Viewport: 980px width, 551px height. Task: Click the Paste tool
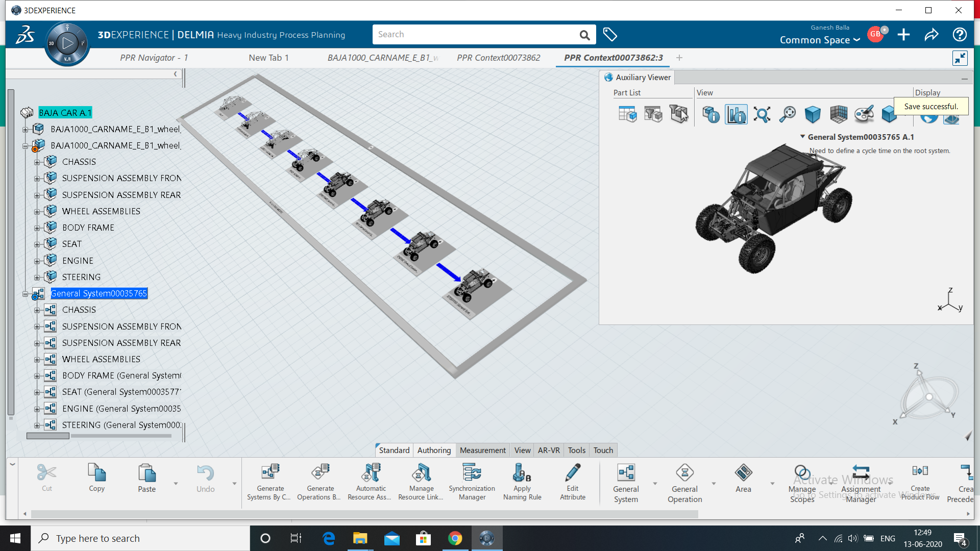(147, 478)
